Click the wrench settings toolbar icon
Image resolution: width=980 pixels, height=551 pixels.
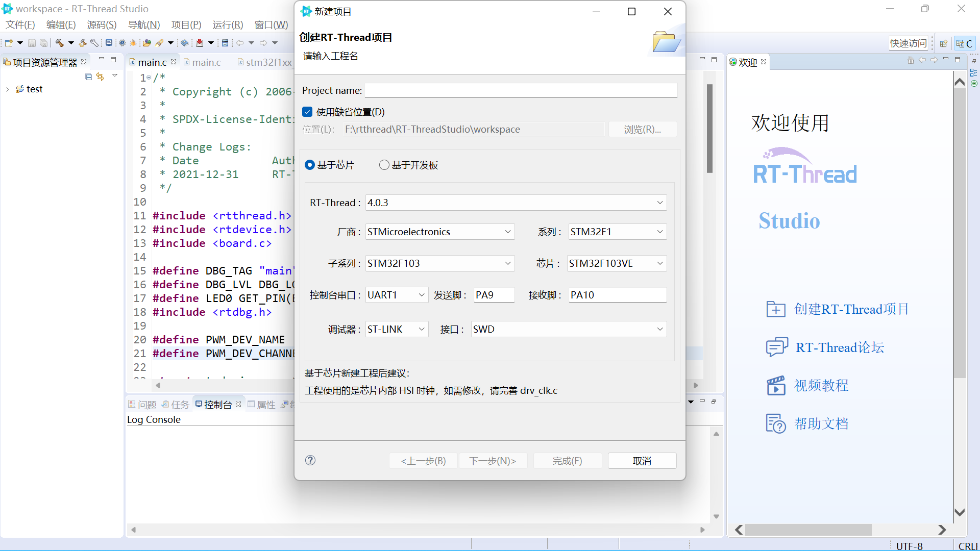coord(94,43)
